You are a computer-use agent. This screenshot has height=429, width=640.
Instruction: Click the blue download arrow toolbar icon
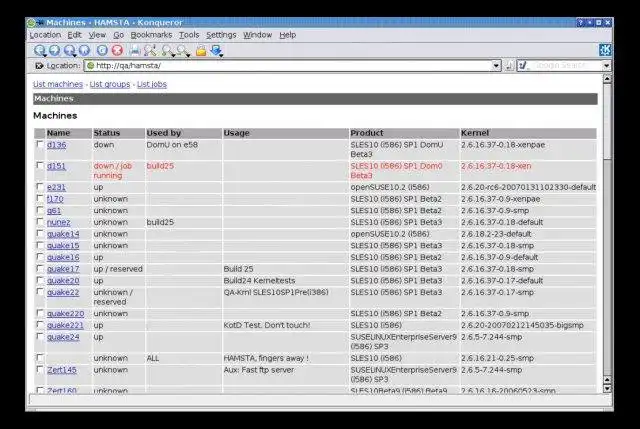point(217,51)
